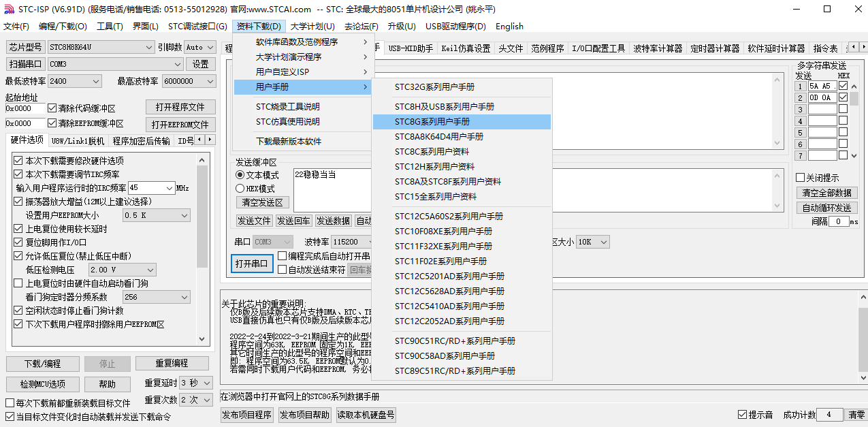Open the 编程/下载(O) menu
The height and width of the screenshot is (427, 868).
(63, 27)
